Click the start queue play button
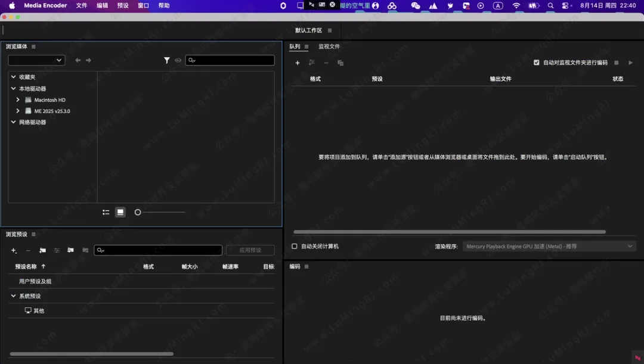 [x=631, y=63]
